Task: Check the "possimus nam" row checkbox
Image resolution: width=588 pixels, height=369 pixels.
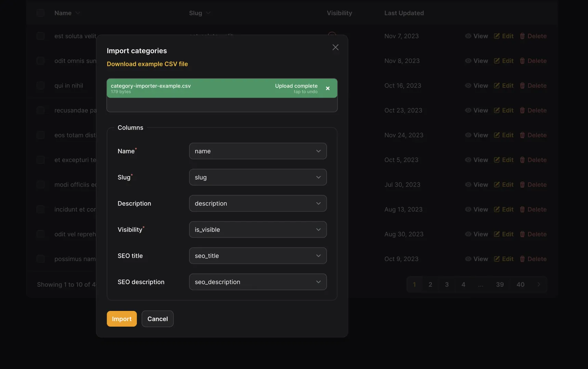Action: tap(40, 259)
